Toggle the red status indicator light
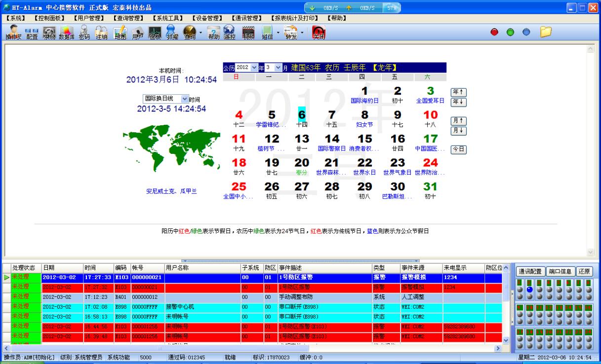 [494, 32]
